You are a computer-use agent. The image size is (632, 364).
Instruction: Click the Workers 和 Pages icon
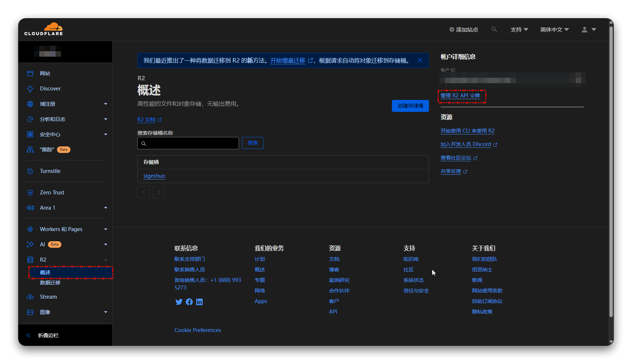pyautogui.click(x=30, y=229)
